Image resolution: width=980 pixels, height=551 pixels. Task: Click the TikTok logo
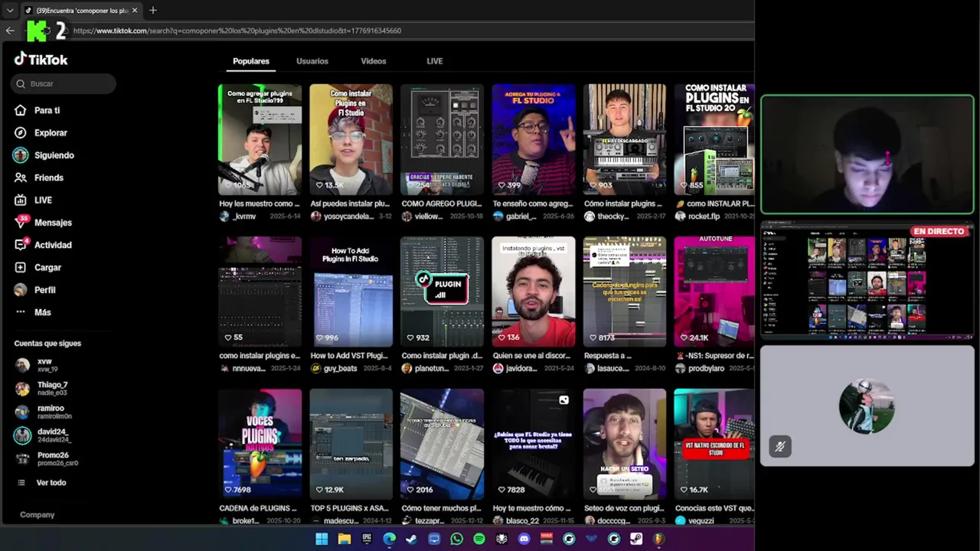(x=41, y=59)
